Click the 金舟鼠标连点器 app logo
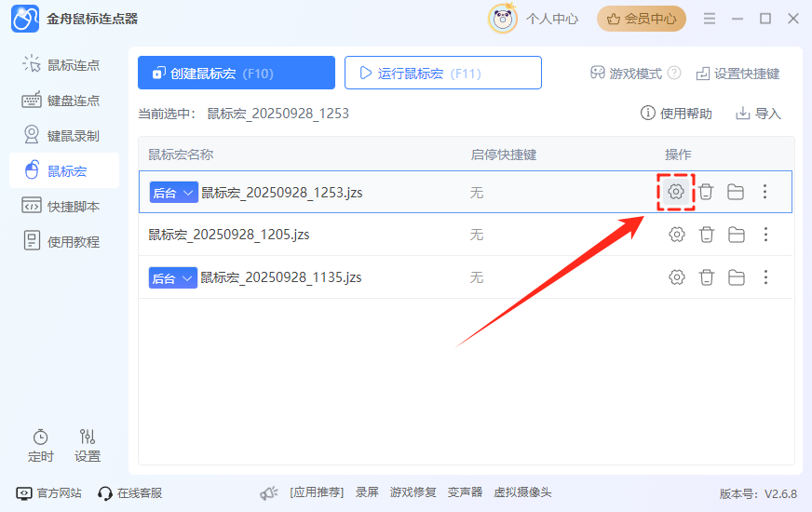The image size is (812, 512). 25,20
